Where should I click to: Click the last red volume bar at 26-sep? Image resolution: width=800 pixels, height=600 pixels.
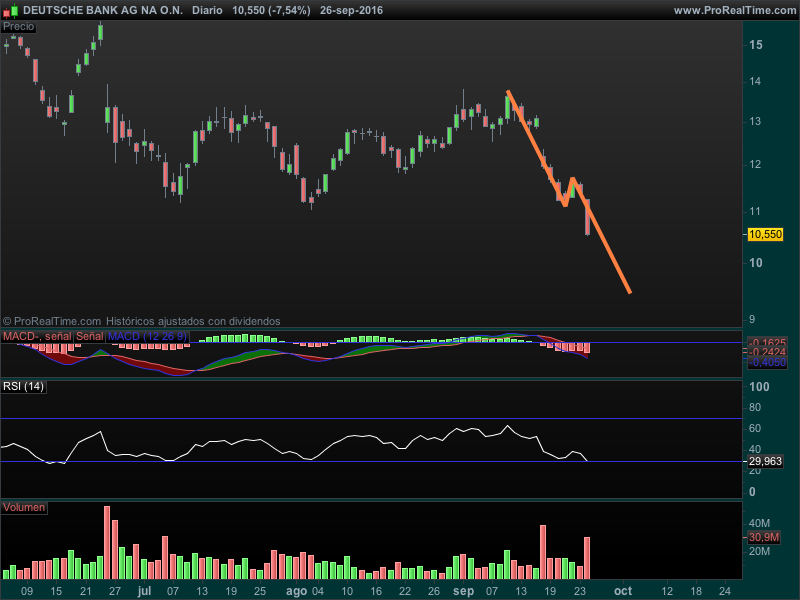coord(587,558)
